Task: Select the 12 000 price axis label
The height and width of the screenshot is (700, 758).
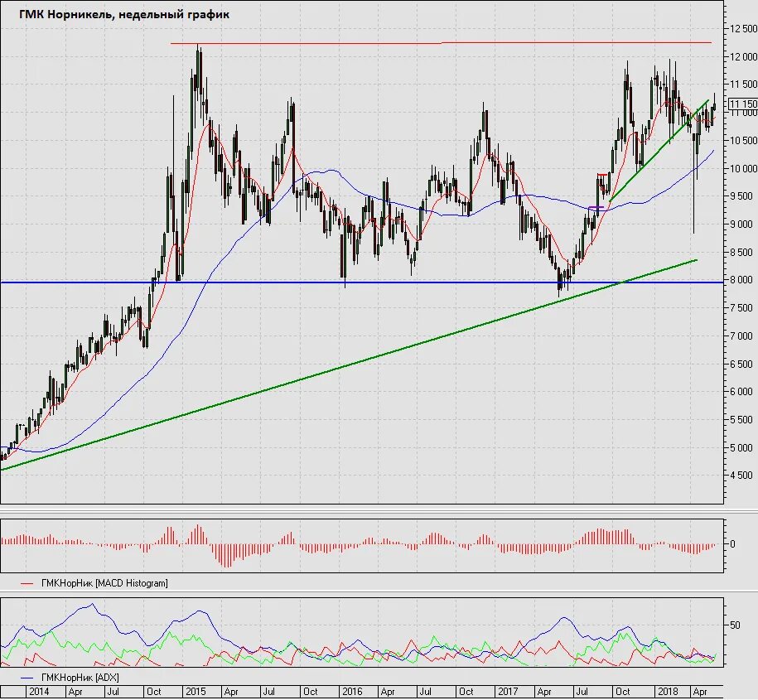Action: [743, 56]
